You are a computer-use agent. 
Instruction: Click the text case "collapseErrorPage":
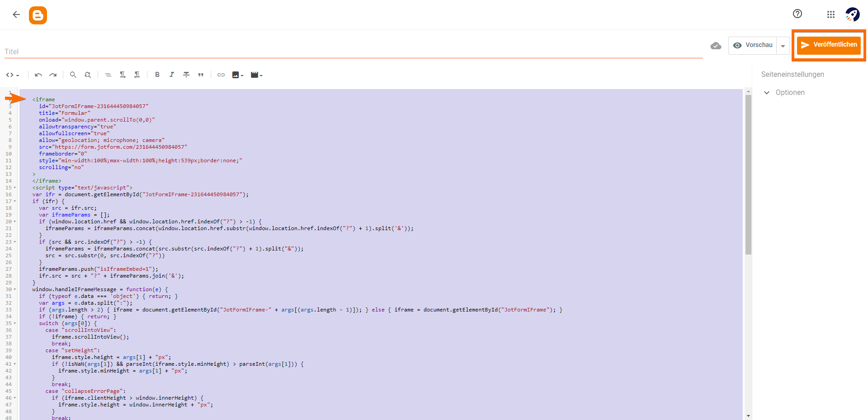[x=85, y=391]
